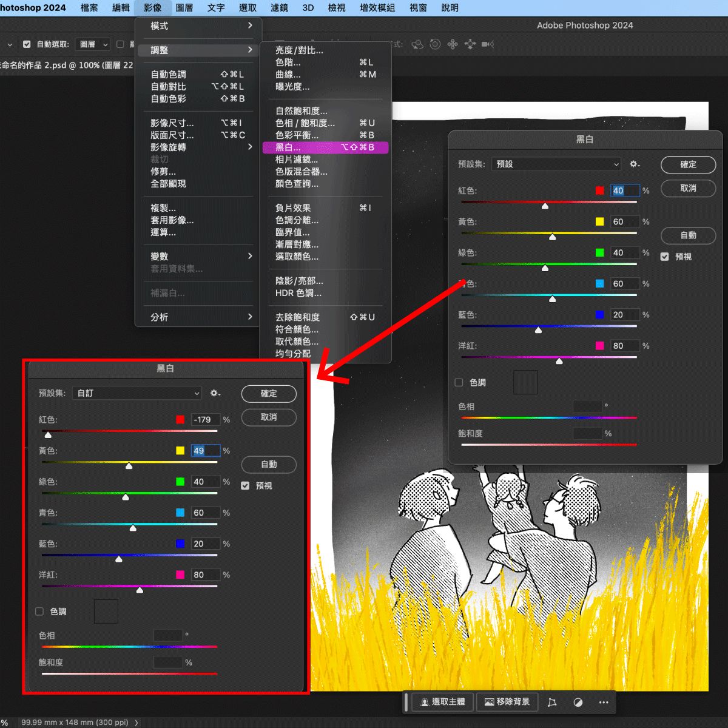The width and height of the screenshot is (728, 728).
Task: Choose 去除飽和度 from the adjustments submenu
Action: [325, 317]
